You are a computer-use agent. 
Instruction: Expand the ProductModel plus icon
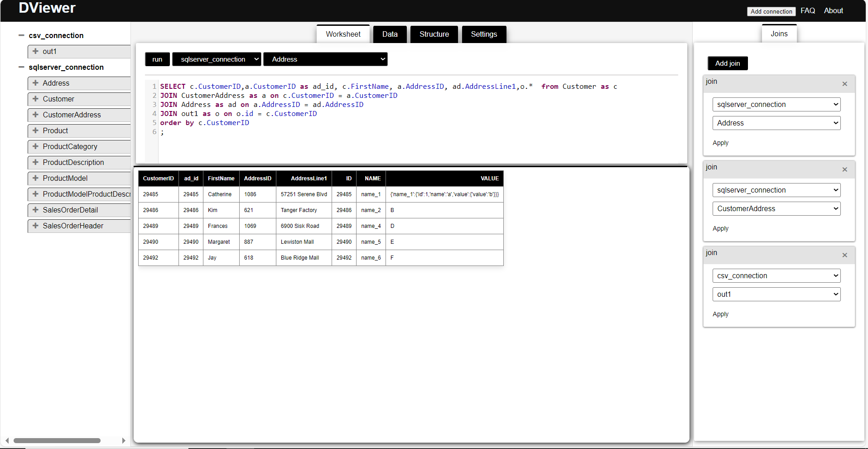pos(35,178)
